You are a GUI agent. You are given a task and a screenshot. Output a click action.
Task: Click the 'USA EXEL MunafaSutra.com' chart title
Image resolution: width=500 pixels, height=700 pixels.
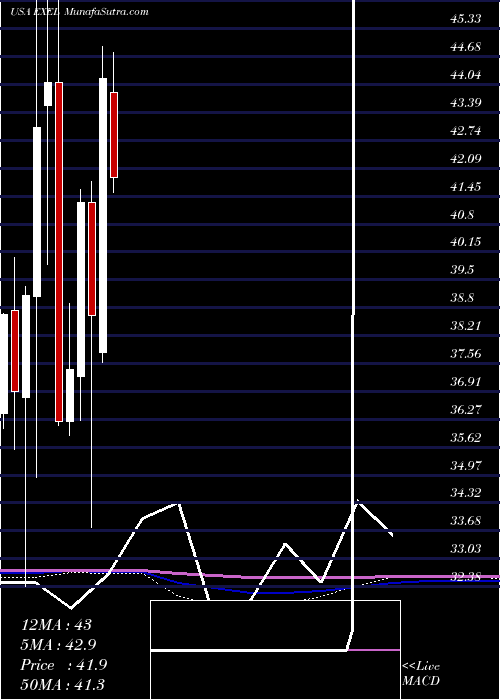coord(79,12)
